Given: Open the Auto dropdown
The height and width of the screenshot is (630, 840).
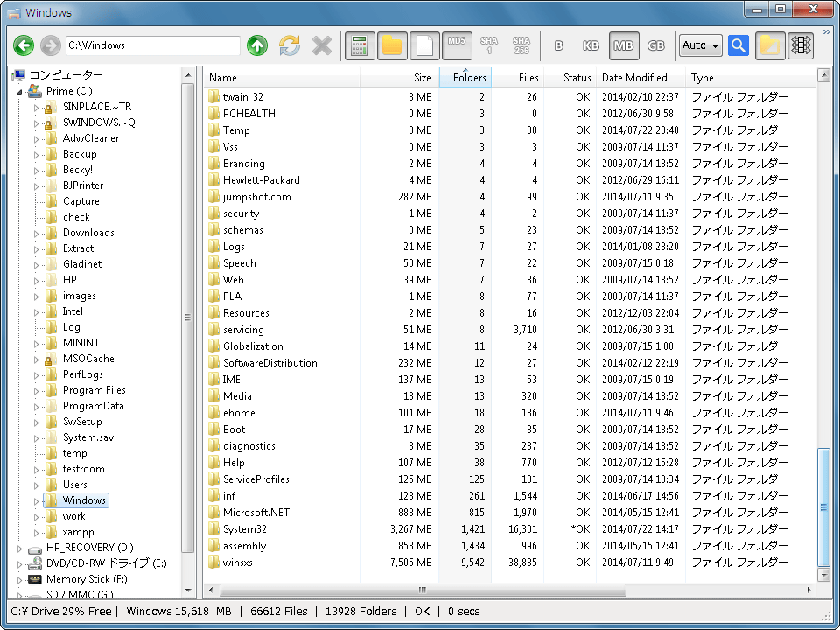Looking at the screenshot, I should [x=701, y=45].
